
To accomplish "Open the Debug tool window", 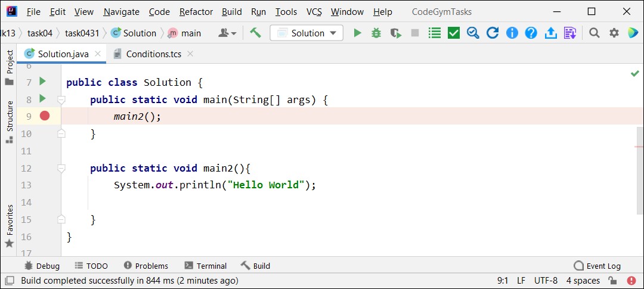I will point(42,266).
